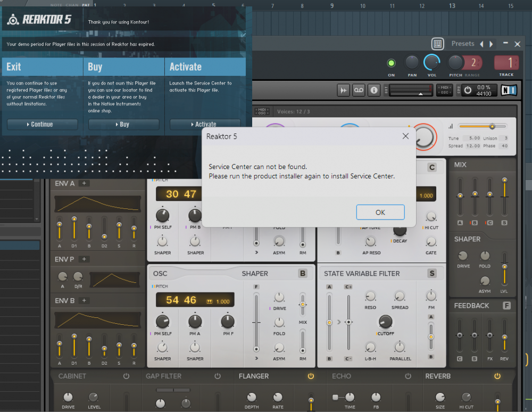Click the Activate header in Reaktor panel
Viewport: 532px width, 412px height.
205,67
